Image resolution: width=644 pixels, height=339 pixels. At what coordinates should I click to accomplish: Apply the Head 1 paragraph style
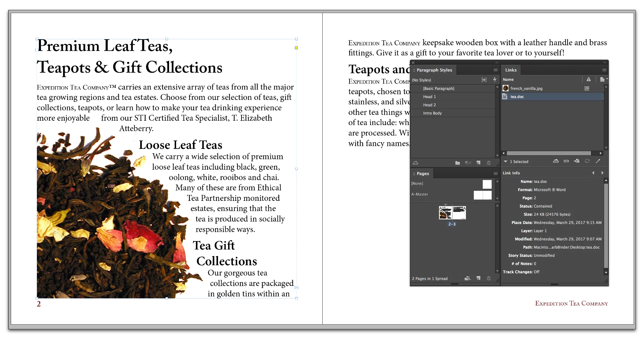pyautogui.click(x=453, y=97)
